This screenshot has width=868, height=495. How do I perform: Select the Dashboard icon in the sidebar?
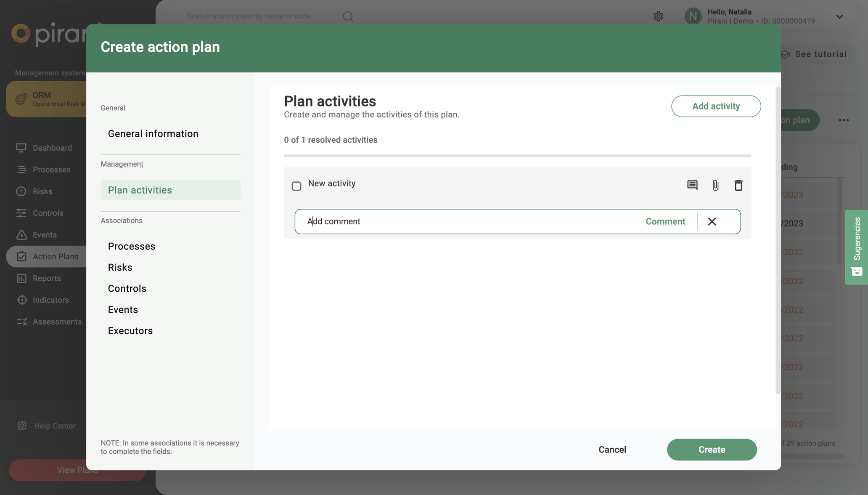click(x=22, y=148)
